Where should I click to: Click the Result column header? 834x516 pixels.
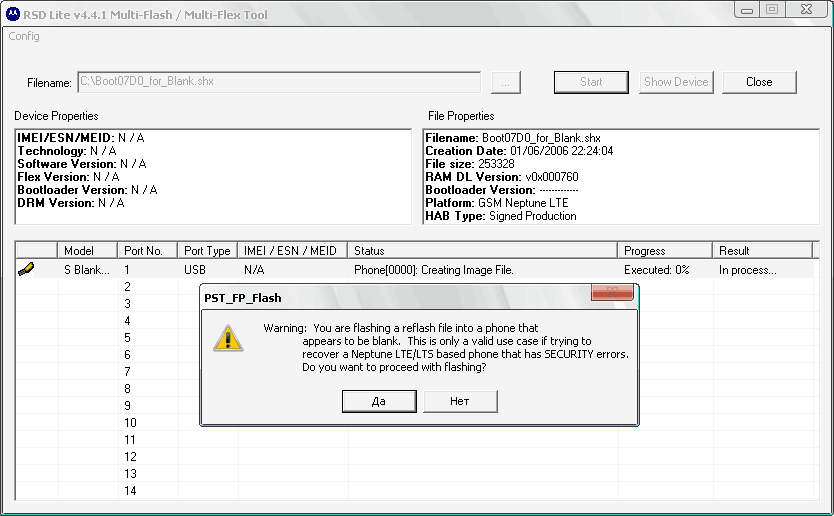763,251
